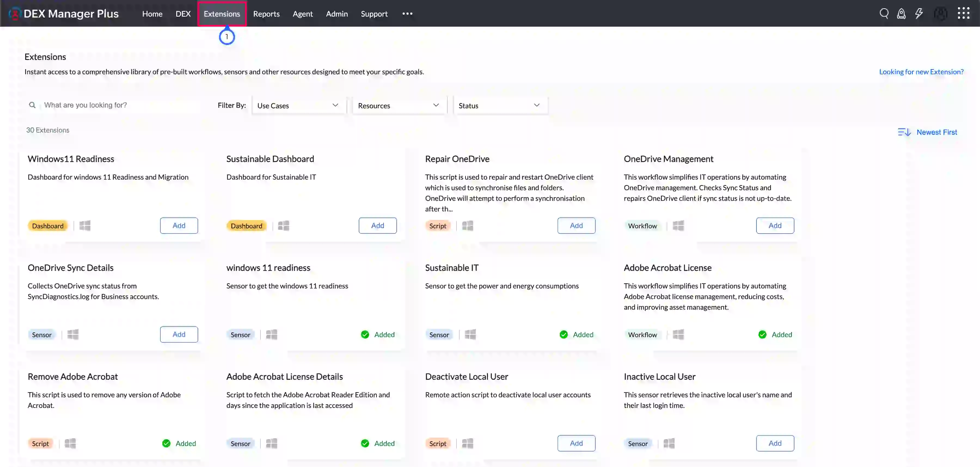
Task: Open the OneDrive Management card title
Action: click(668, 159)
